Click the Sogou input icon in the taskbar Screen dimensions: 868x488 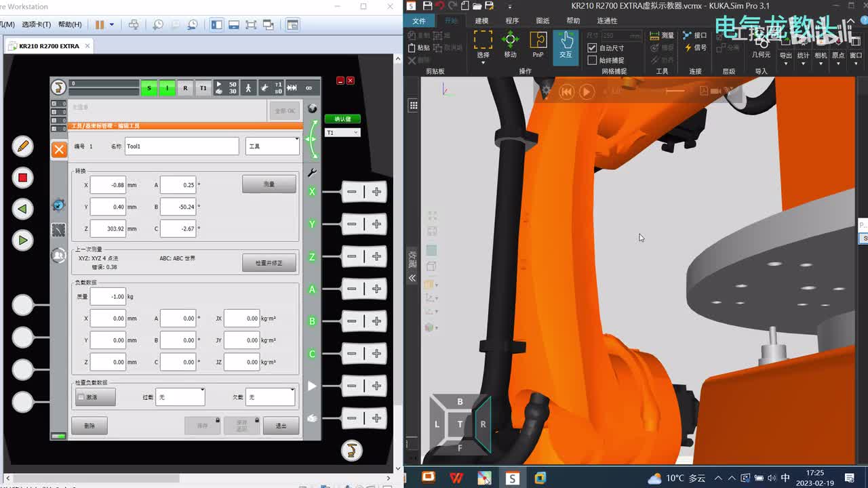512,478
